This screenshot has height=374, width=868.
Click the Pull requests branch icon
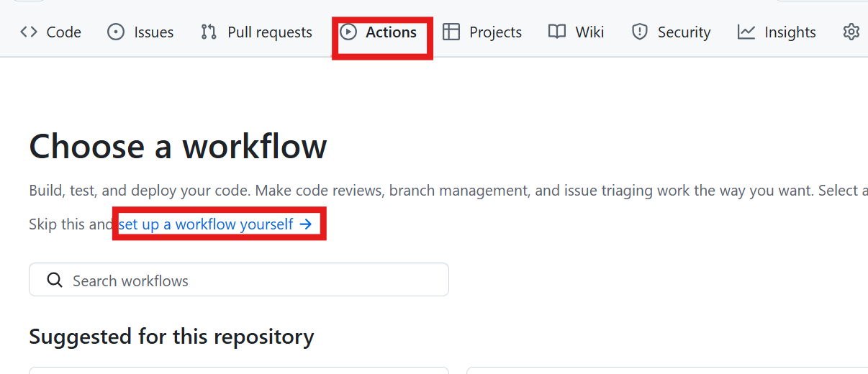[209, 32]
